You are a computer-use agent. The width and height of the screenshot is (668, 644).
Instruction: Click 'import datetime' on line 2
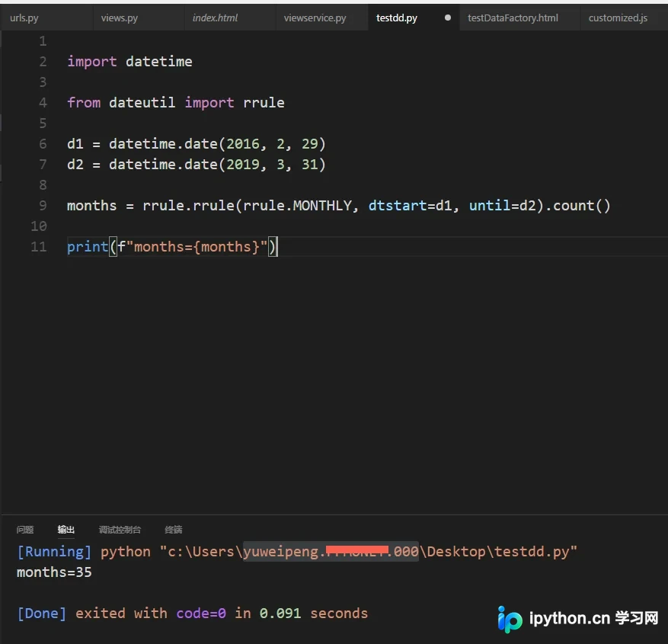(129, 62)
